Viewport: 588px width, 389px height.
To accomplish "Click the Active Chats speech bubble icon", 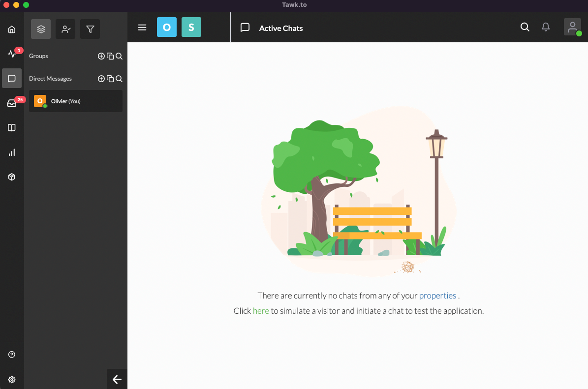I will 245,28.
